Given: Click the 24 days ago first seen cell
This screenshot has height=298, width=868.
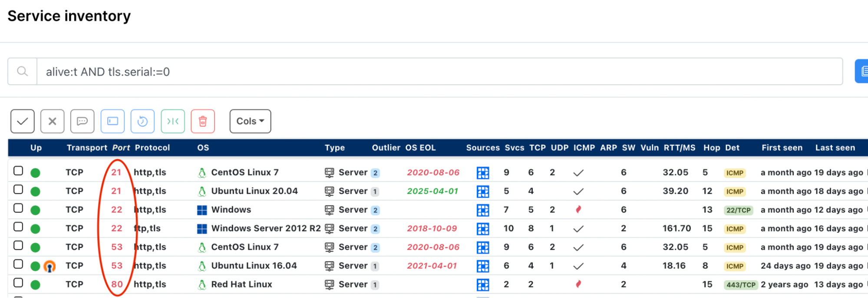Looking at the screenshot, I should coord(785,266).
